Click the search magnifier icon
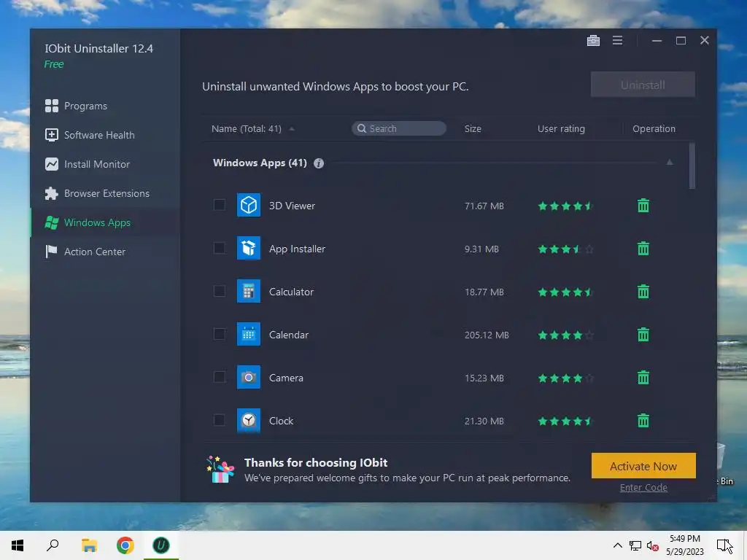Viewport: 747px width, 560px height. coord(362,128)
